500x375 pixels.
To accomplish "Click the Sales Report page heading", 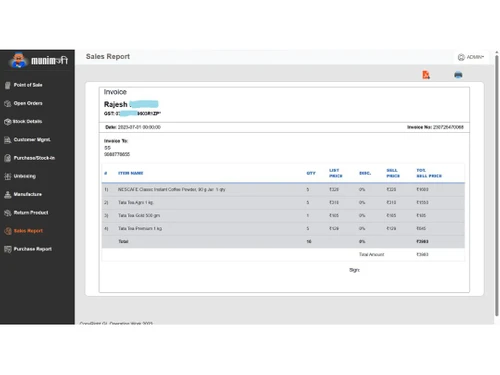I will 108,57.
